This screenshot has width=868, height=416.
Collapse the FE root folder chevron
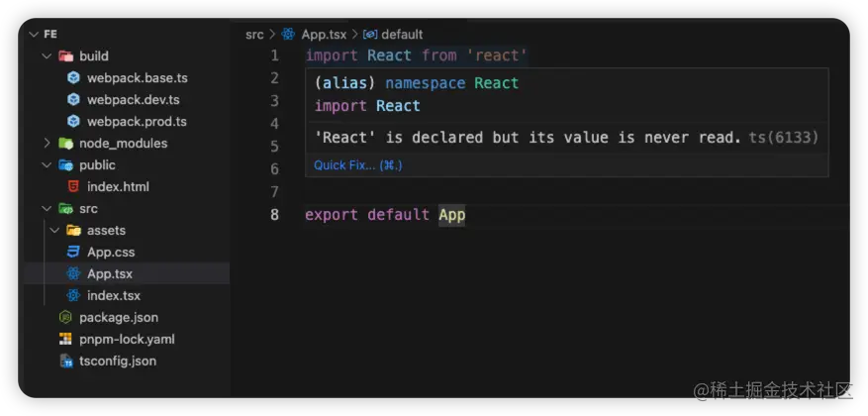point(35,35)
